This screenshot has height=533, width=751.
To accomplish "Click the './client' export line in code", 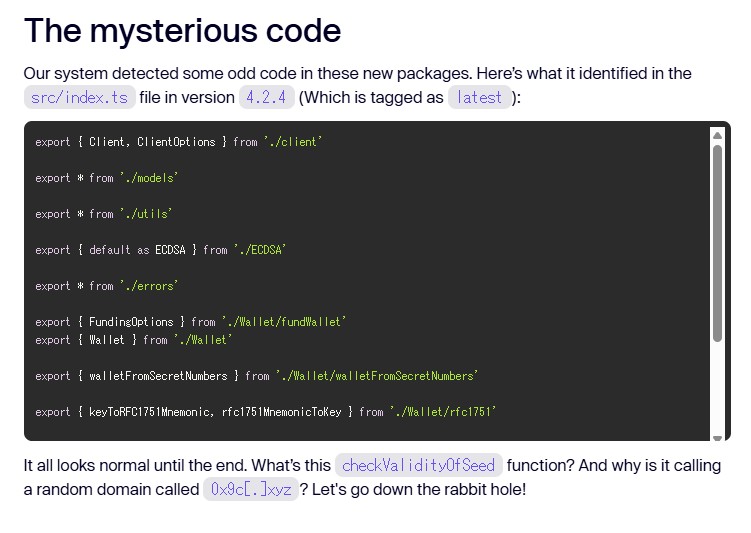I will tap(178, 142).
